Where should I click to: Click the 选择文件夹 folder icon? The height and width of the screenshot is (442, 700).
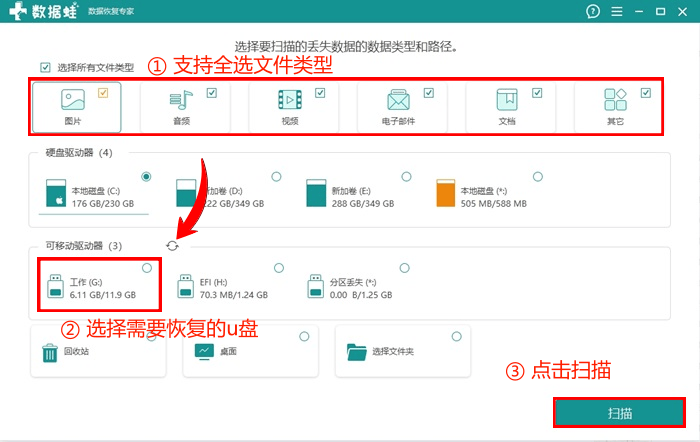(356, 352)
